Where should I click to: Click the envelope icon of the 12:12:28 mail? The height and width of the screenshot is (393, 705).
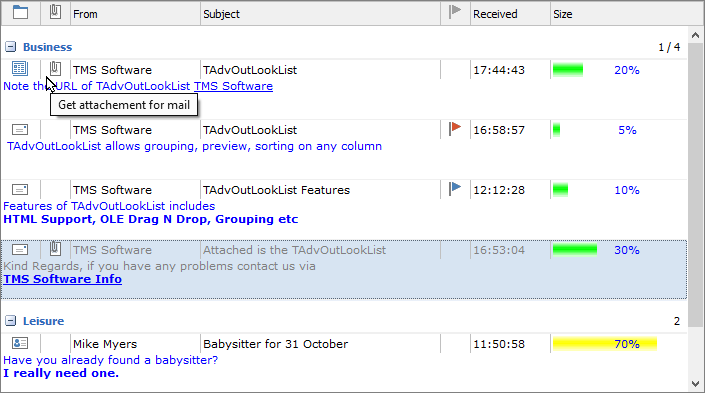[x=20, y=190]
